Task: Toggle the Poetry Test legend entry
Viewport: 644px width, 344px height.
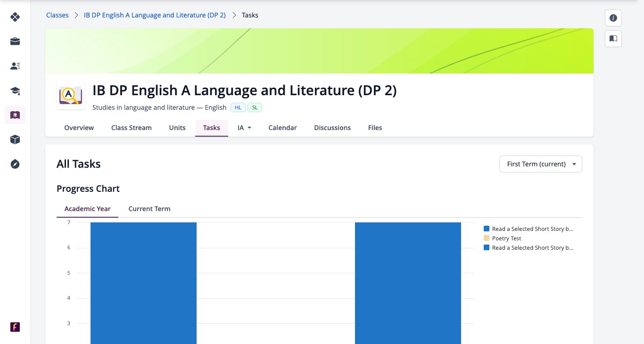Action: pyautogui.click(x=503, y=238)
